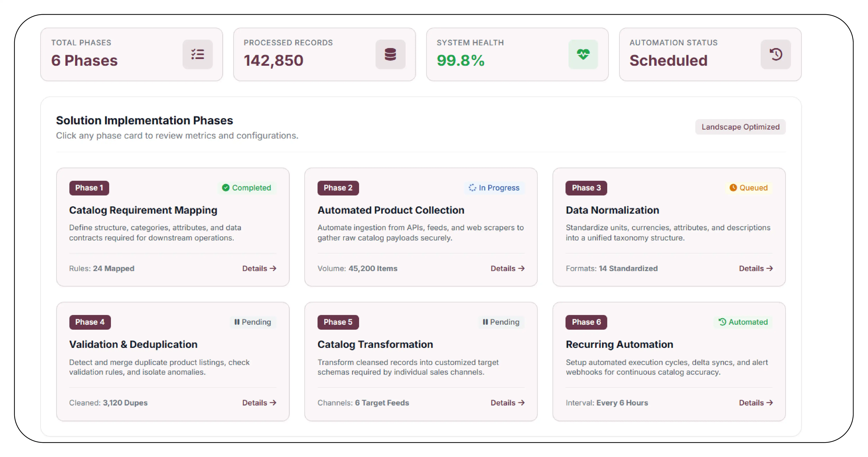This screenshot has height=457, width=868.
Task: Click the Scheduled automation status value
Action: pos(668,61)
